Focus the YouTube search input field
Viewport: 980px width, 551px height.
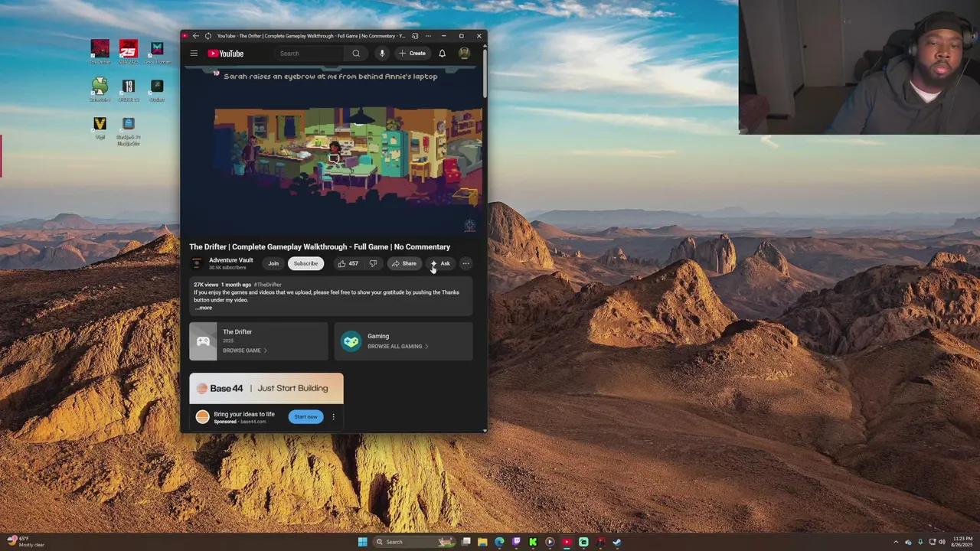[x=310, y=54]
